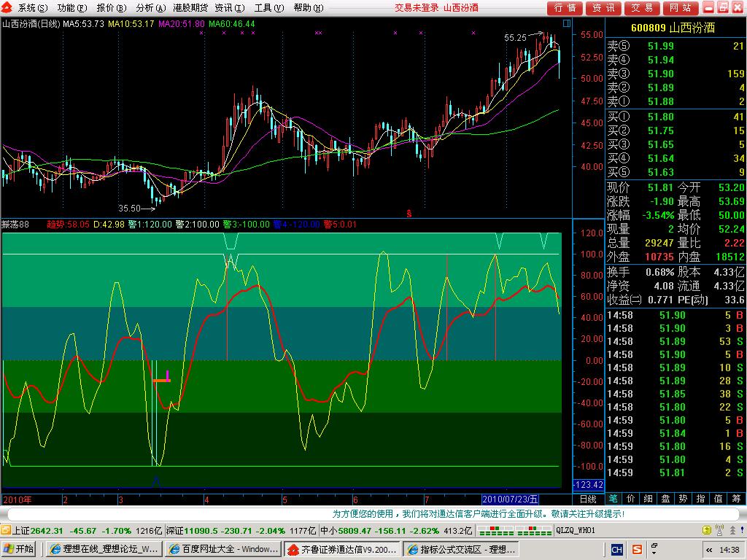Image resolution: width=747 pixels, height=560 pixels.
Task: Open the 分析(A) menu
Action: 148,7
